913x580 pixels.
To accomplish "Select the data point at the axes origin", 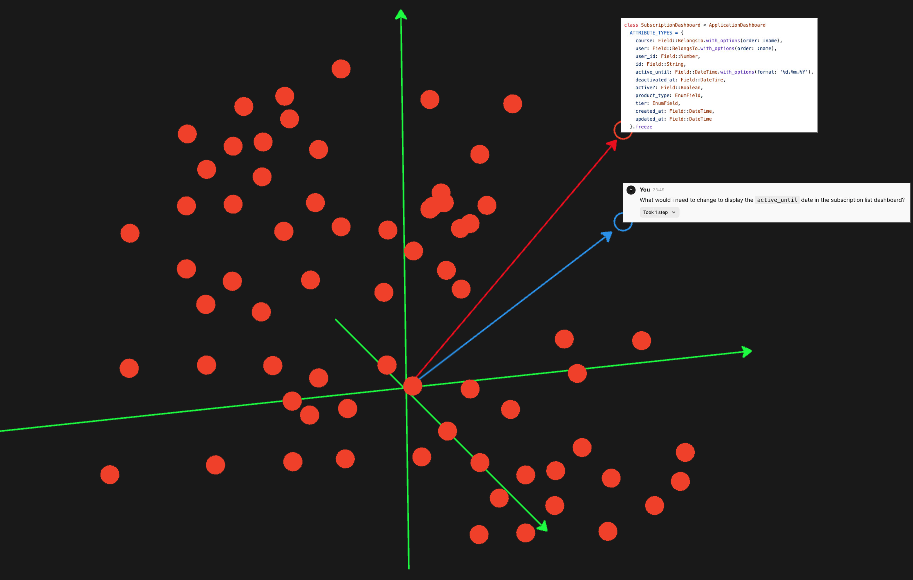I will tap(412, 385).
